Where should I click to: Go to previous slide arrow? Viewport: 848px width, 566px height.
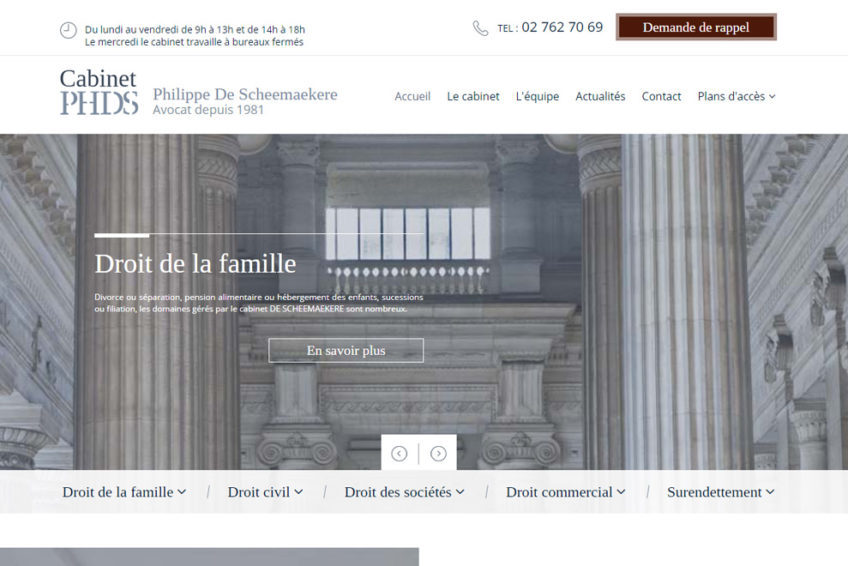(399, 454)
